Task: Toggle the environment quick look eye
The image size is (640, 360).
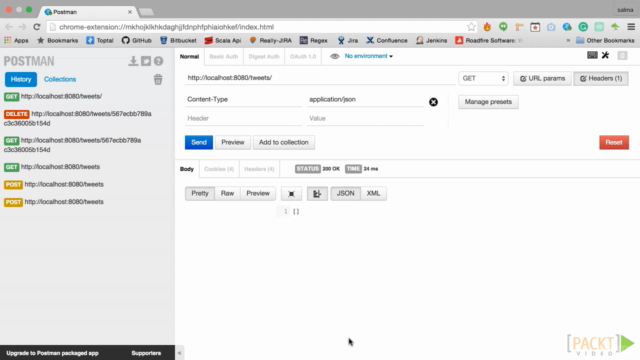Action: click(335, 56)
